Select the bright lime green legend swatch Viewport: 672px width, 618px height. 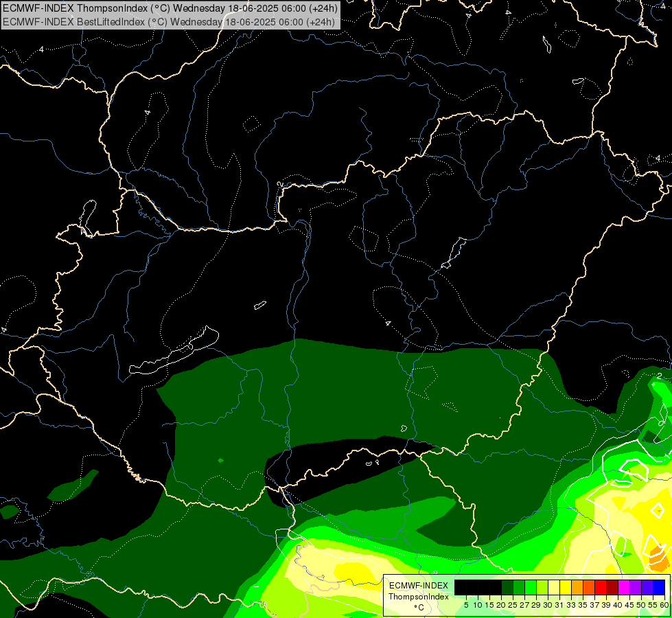pyautogui.click(x=531, y=587)
